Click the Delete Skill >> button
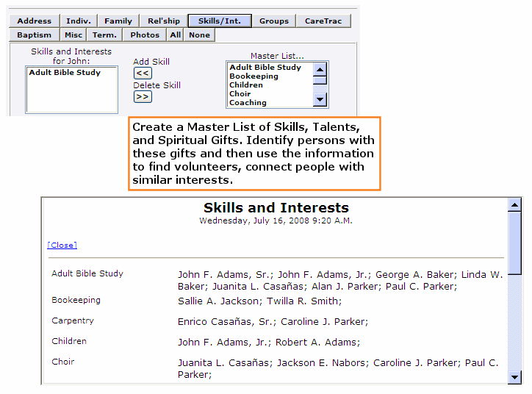The height and width of the screenshot is (394, 532). click(143, 96)
